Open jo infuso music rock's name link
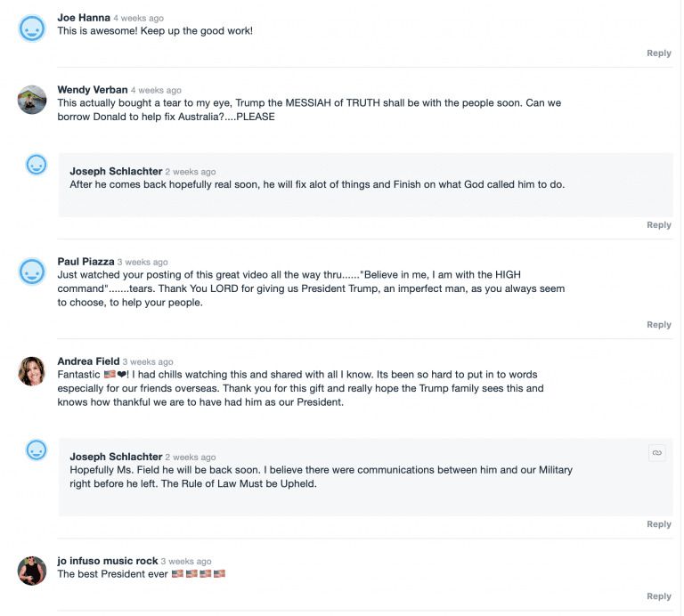 tap(107, 561)
